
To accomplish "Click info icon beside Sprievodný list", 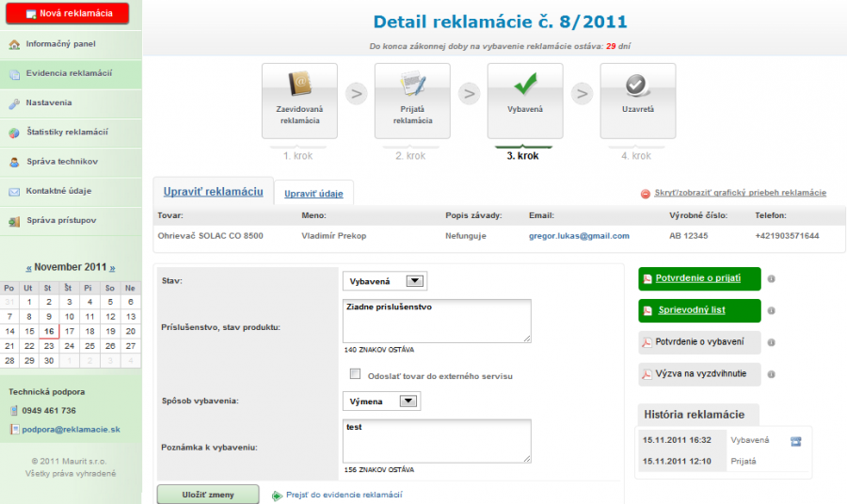I will [x=771, y=310].
